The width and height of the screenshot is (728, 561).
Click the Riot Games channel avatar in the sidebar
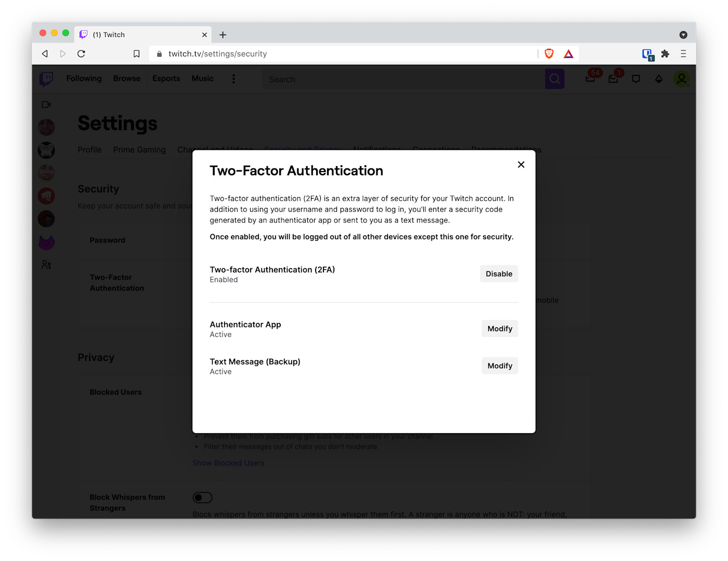tap(46, 196)
